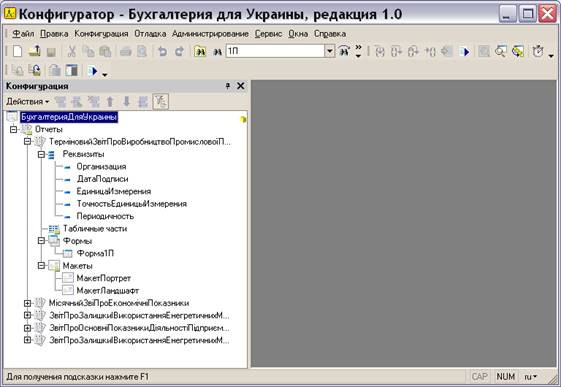Open the Справка menu

[330, 34]
